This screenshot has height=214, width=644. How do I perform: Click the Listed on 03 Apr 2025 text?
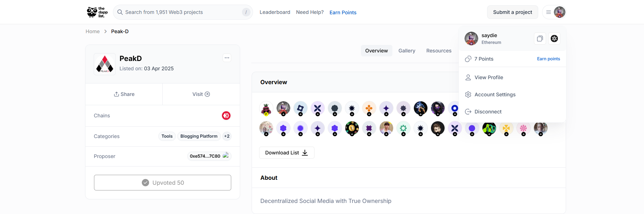tap(147, 68)
